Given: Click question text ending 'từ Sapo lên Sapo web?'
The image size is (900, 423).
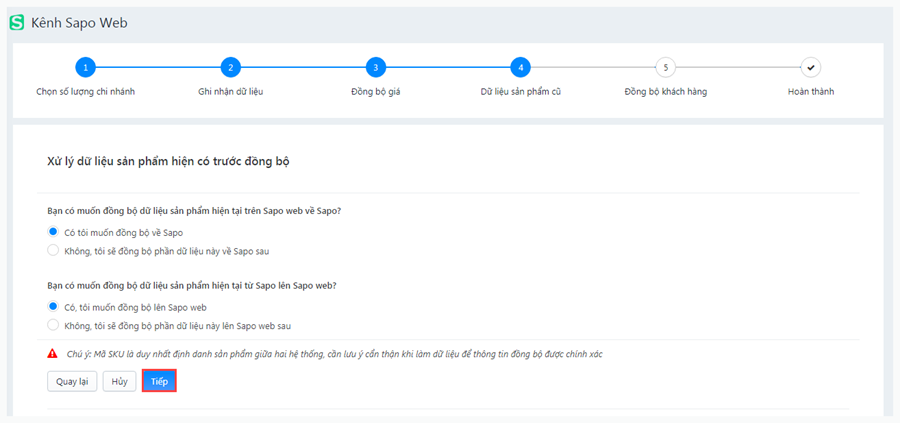Looking at the screenshot, I should tap(191, 285).
